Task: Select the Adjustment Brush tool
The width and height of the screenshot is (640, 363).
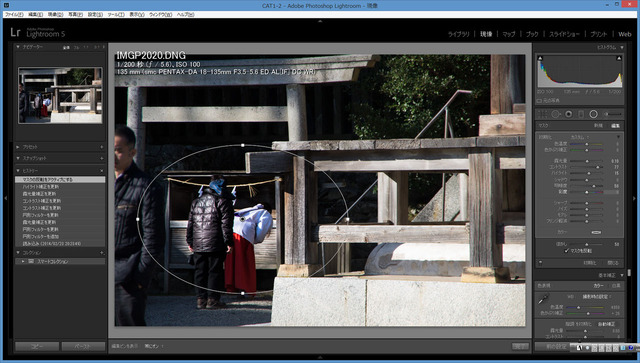Action: [613, 114]
